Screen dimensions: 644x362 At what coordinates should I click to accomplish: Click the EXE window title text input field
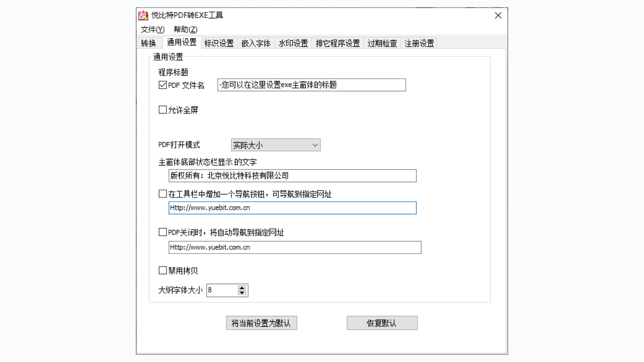(x=311, y=84)
